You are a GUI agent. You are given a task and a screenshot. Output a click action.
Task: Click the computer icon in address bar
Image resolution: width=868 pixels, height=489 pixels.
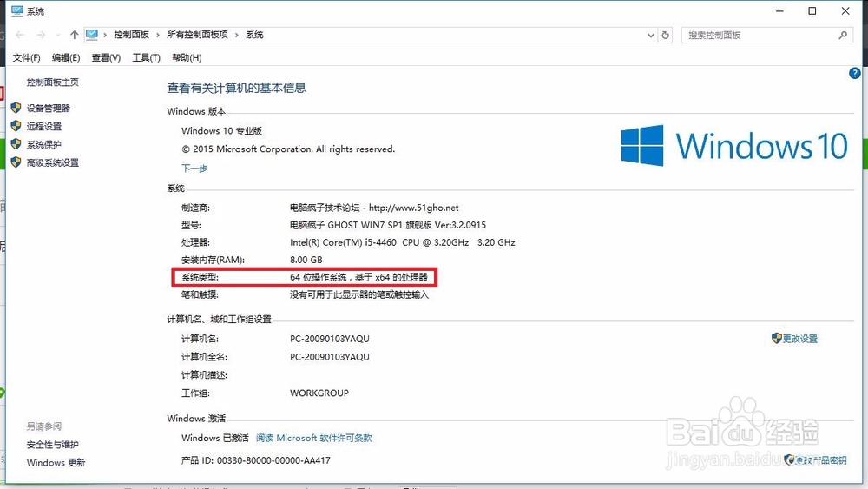pos(92,35)
